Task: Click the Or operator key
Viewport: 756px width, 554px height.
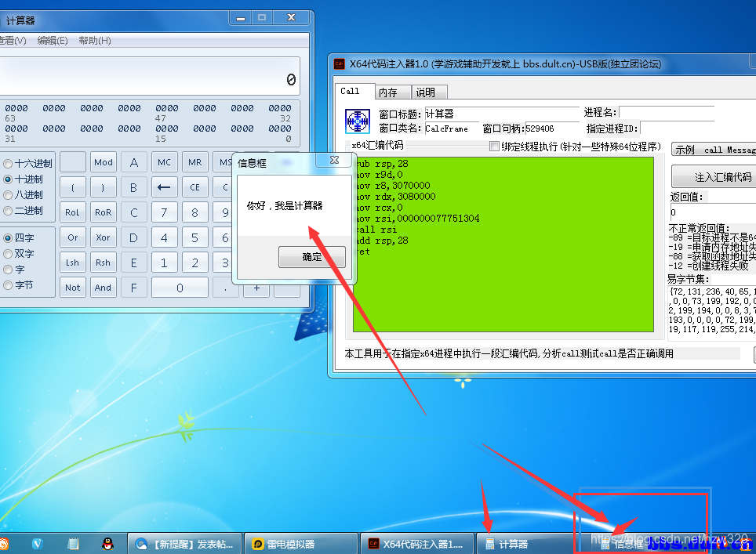Action: (x=72, y=237)
